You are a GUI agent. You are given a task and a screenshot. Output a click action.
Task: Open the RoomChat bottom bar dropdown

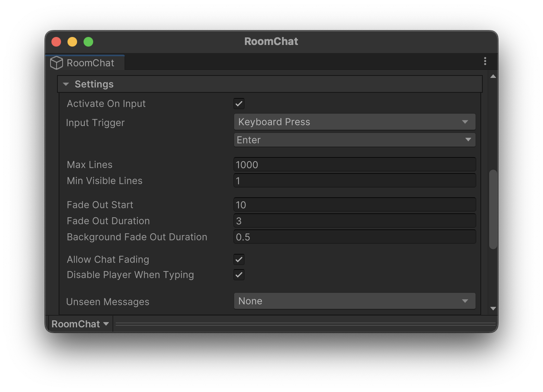point(80,324)
